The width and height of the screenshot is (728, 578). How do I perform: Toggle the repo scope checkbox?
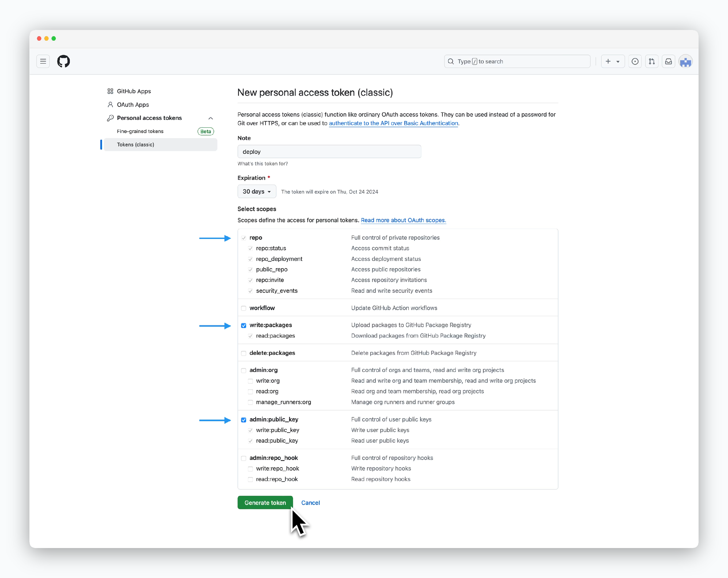click(243, 238)
